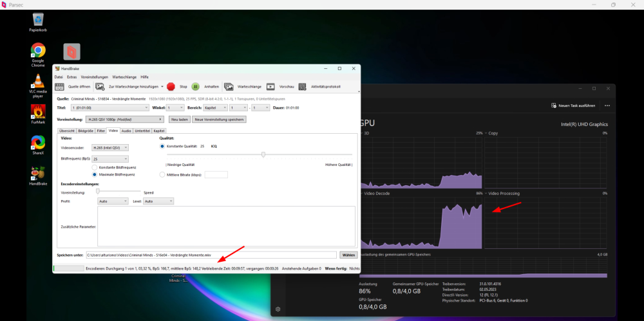Open the Profil dropdown
The height and width of the screenshot is (321, 644).
(x=113, y=201)
